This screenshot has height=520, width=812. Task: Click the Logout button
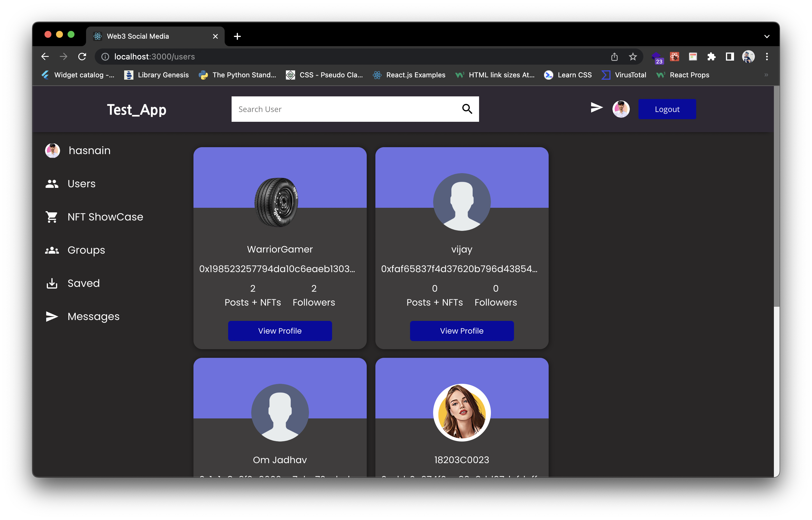click(x=667, y=109)
